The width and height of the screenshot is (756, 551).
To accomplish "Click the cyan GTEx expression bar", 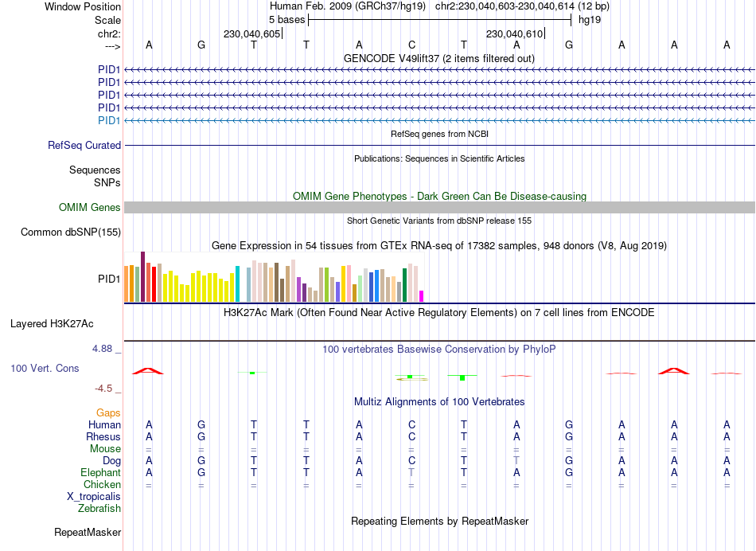I will (237, 283).
